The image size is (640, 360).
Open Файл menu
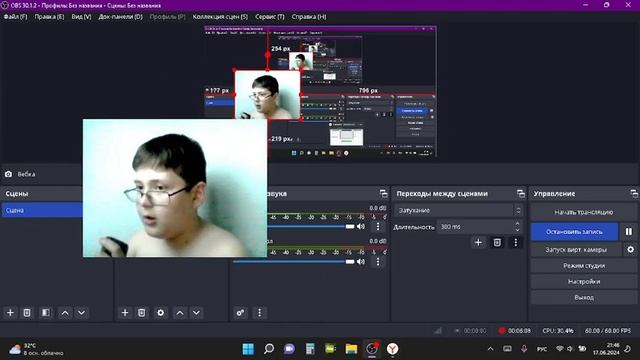16,17
